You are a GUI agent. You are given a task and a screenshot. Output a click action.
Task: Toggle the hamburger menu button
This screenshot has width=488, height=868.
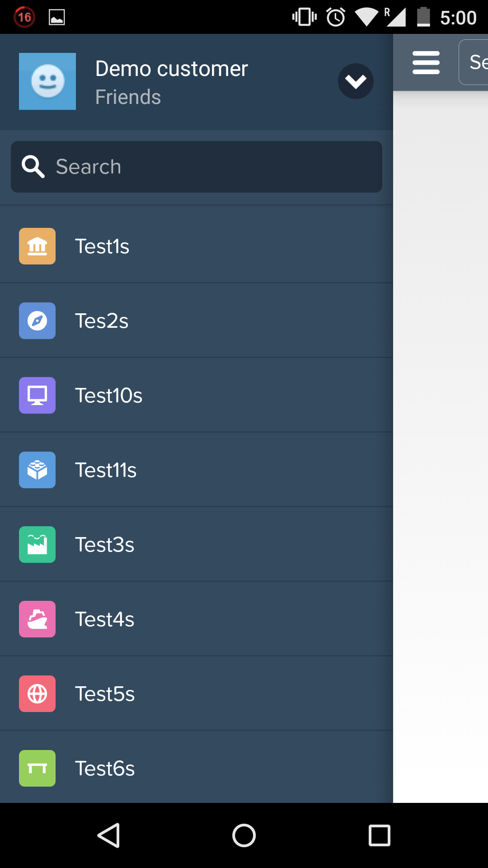pyautogui.click(x=426, y=62)
